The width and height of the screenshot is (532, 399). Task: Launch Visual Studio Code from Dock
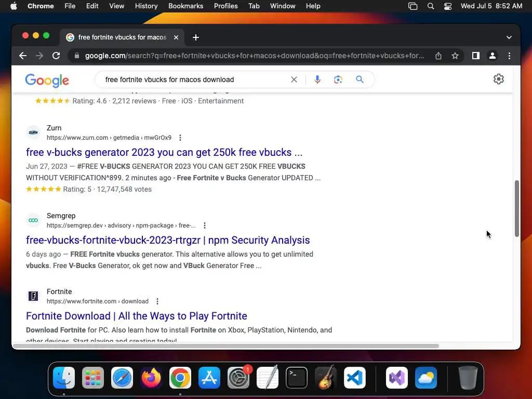[354, 378]
